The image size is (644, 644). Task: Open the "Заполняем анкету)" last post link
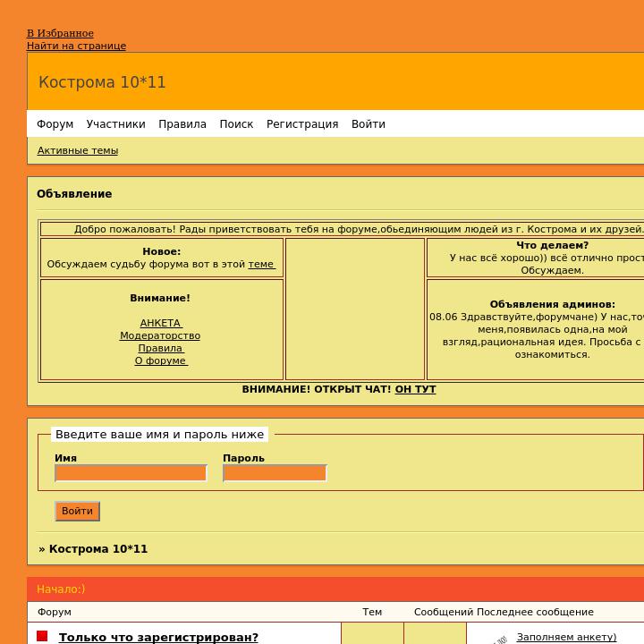tap(566, 637)
